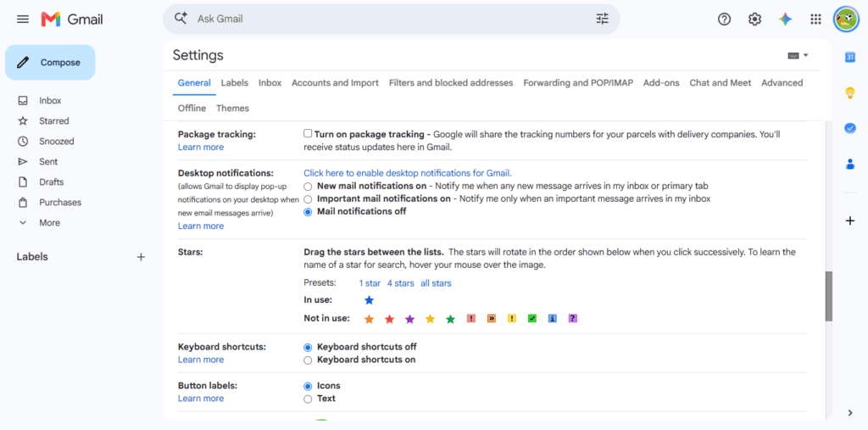Screen dimensions: 868x430
Task: Open search options filter icon
Action: (603, 19)
